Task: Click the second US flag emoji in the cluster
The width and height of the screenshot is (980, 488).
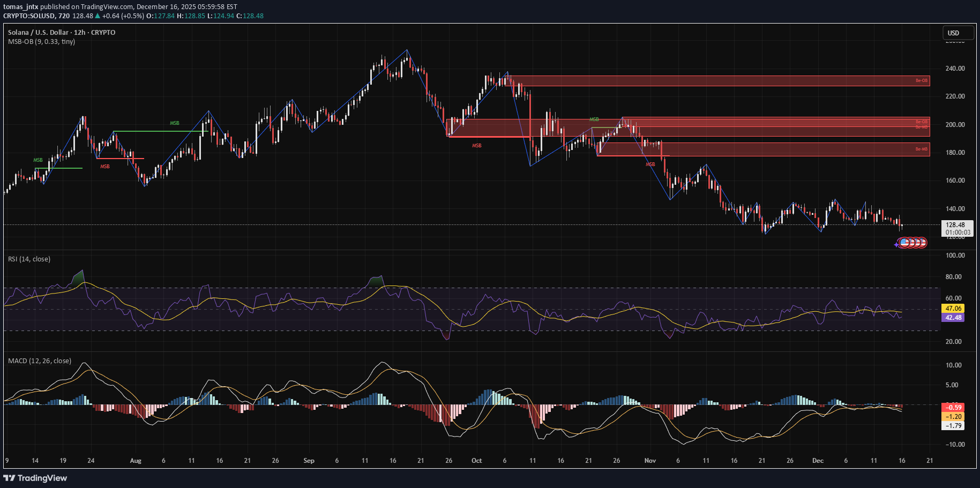Action: [911, 243]
